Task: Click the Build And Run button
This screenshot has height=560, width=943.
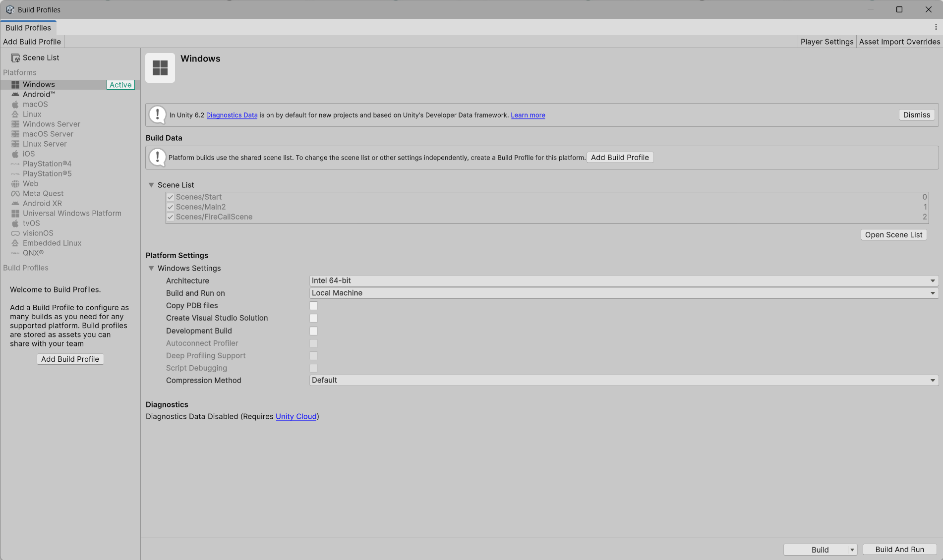Action: [899, 550]
